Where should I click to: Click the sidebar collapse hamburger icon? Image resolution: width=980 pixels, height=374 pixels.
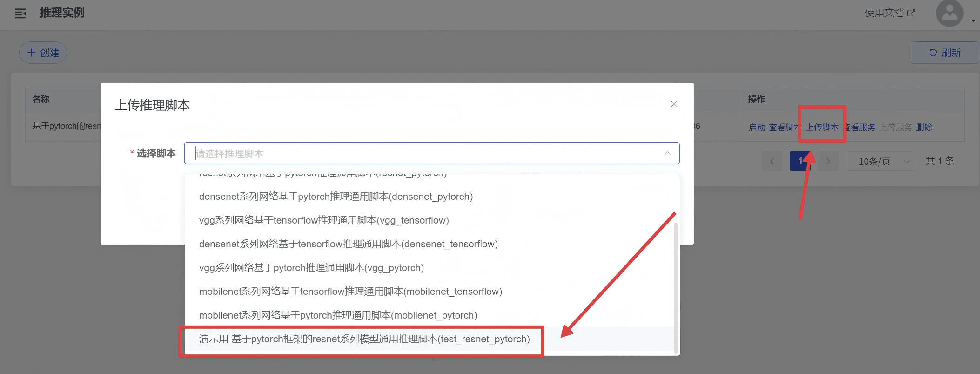[x=20, y=14]
